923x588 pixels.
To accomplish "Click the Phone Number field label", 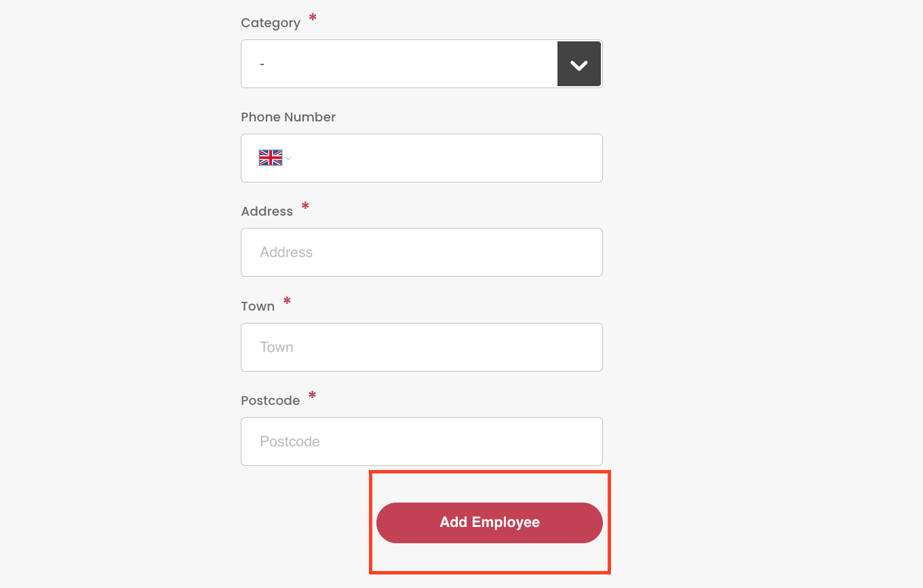I will pos(288,117).
